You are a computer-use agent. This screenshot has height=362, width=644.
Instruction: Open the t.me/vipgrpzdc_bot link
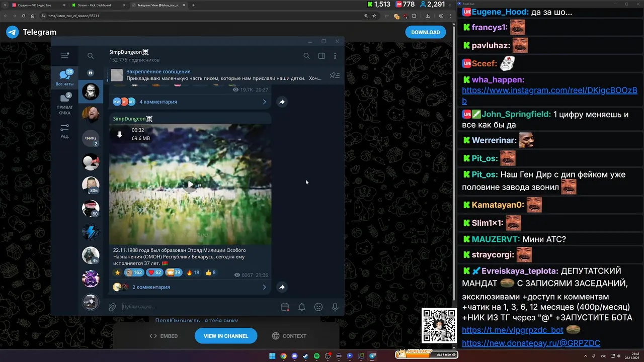pos(512,330)
